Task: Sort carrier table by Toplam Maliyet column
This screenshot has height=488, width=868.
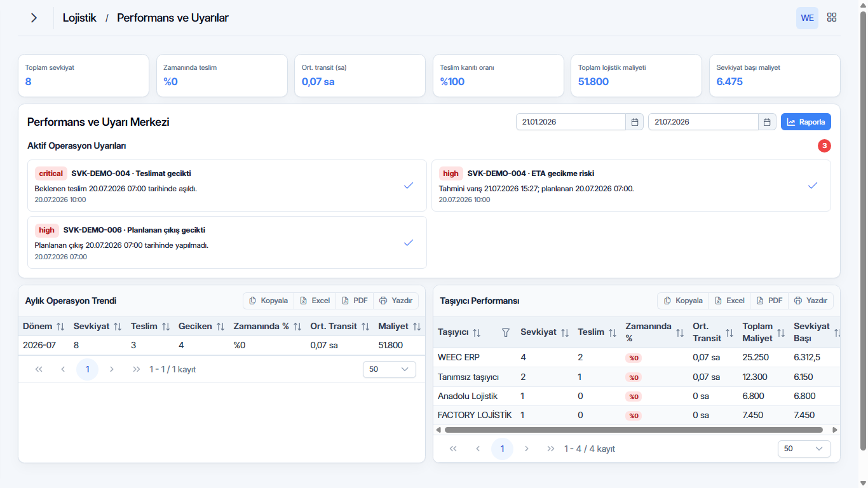Action: (x=781, y=332)
